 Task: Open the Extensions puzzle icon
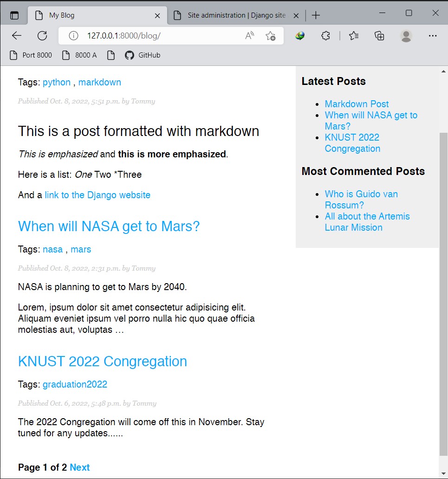[326, 36]
